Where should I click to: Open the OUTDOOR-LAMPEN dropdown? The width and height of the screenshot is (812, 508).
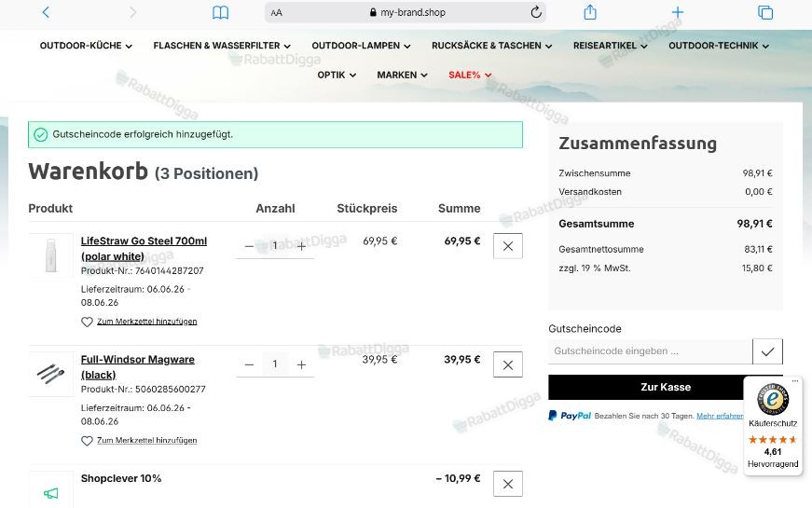[x=361, y=46]
